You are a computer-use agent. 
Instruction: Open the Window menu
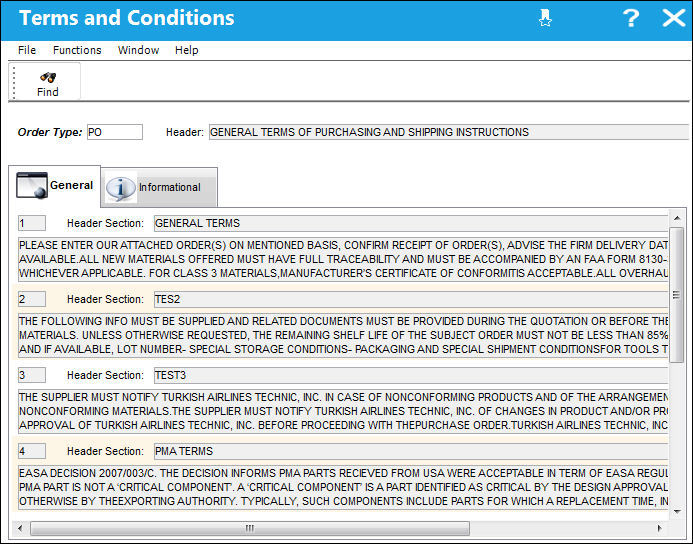tap(138, 50)
